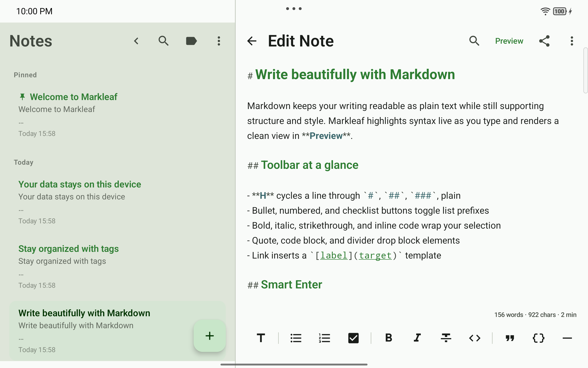Click the 'Pinned' section label
The width and height of the screenshot is (588, 368).
tap(25, 75)
